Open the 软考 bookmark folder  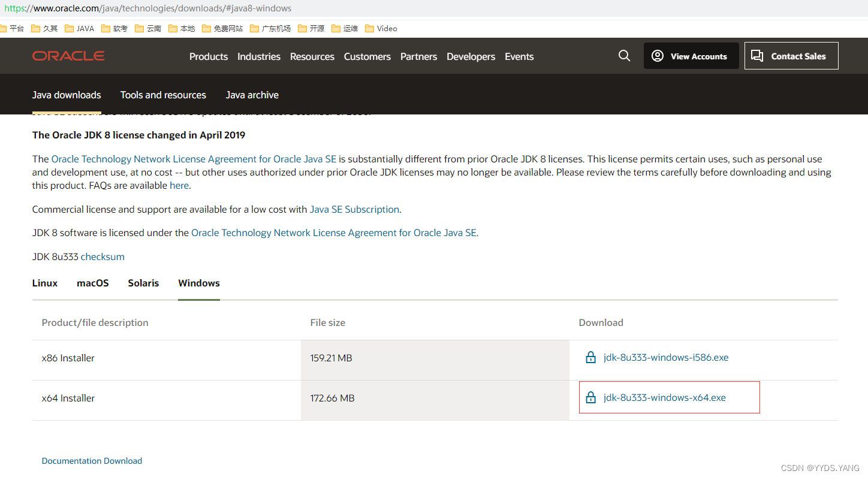114,28
